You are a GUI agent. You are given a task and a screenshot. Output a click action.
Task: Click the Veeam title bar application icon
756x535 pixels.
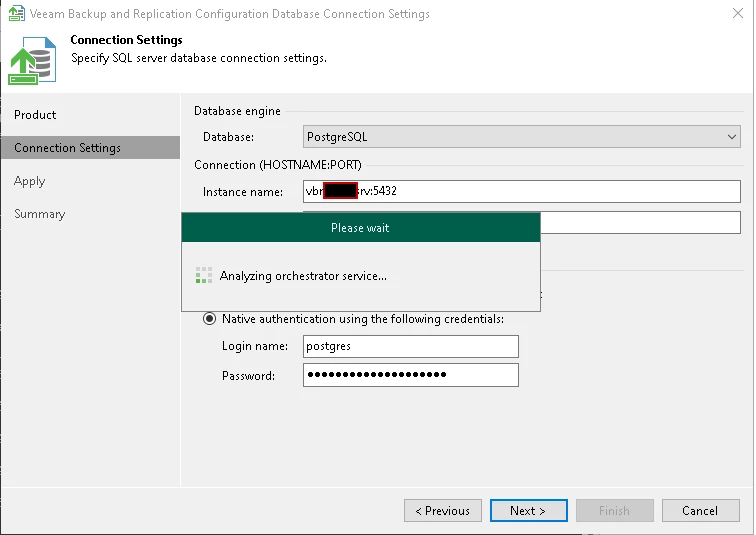16,13
